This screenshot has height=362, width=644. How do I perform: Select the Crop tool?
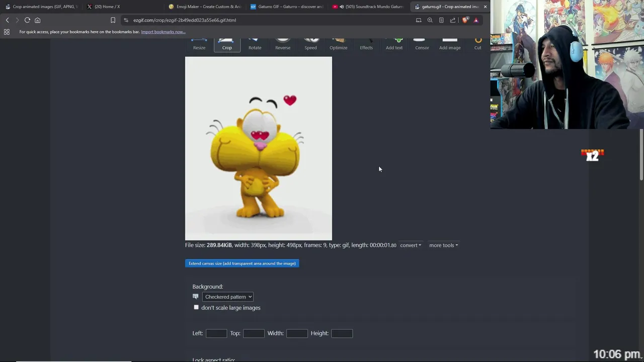[227, 45]
